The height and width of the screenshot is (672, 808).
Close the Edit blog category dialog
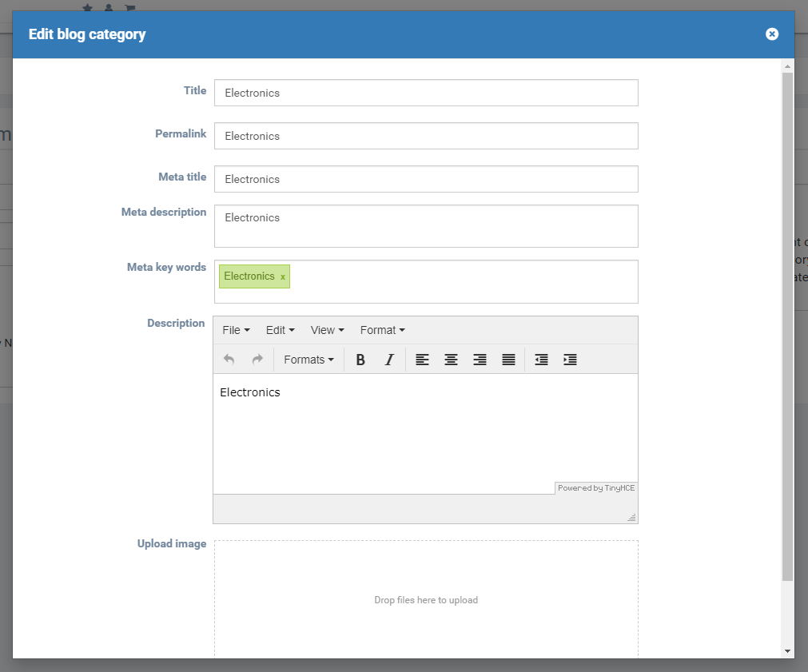[x=771, y=34]
